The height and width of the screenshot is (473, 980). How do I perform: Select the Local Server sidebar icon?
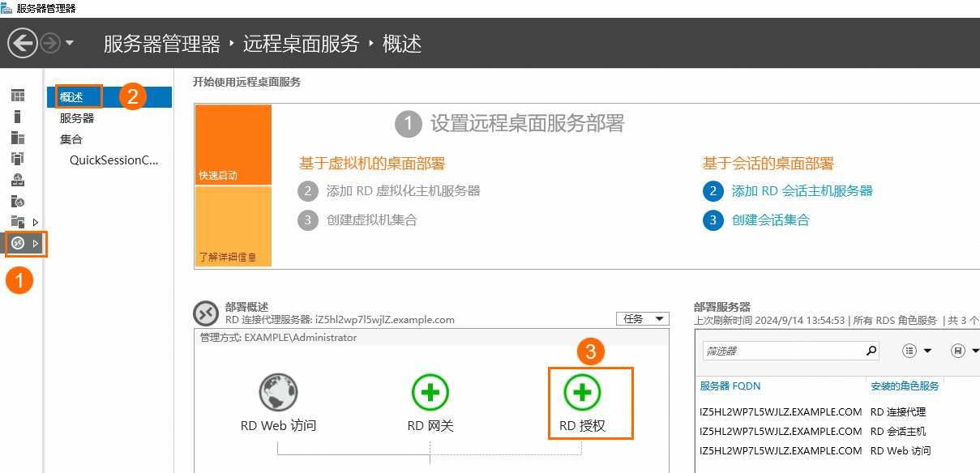click(x=18, y=117)
